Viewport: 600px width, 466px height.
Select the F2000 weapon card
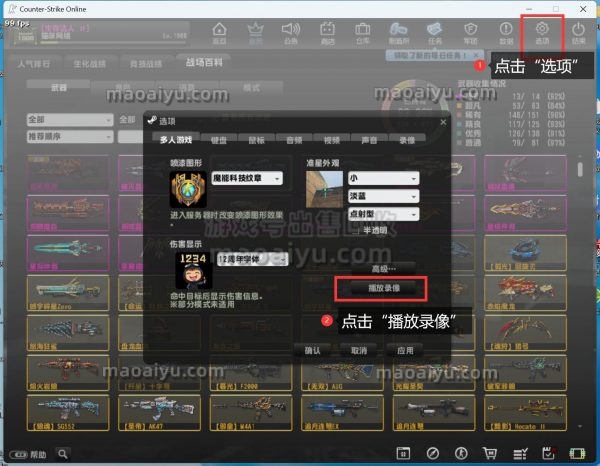251,373
